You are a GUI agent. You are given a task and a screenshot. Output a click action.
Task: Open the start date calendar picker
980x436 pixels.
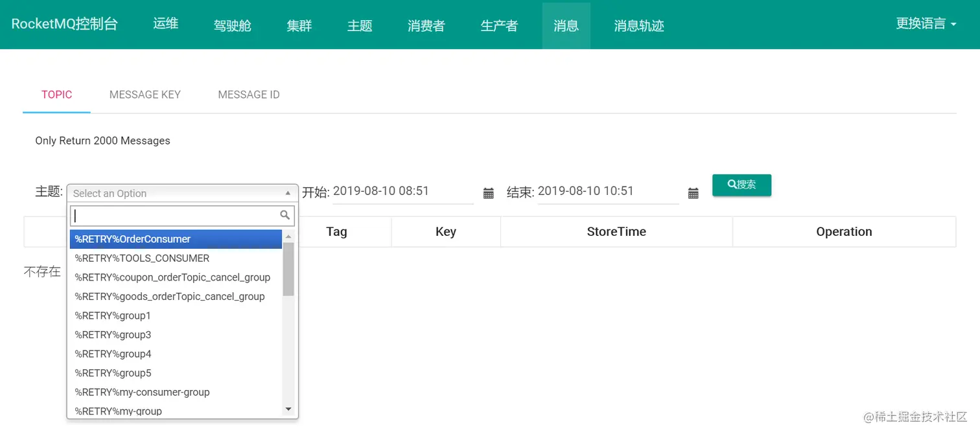[489, 192]
